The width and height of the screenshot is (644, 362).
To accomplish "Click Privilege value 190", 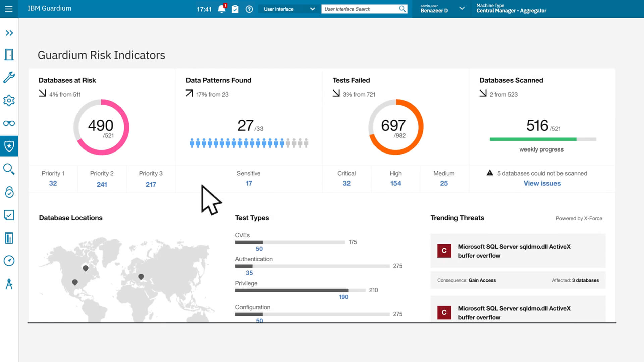I will 343,297.
